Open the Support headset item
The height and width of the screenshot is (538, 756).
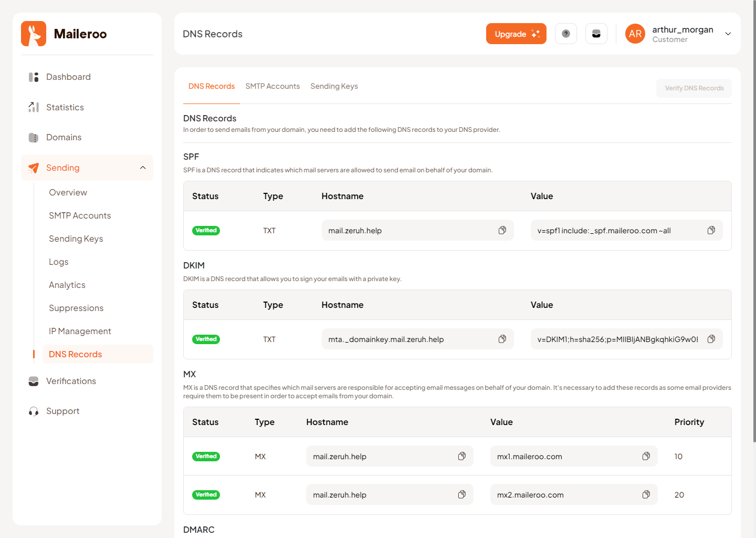87,411
